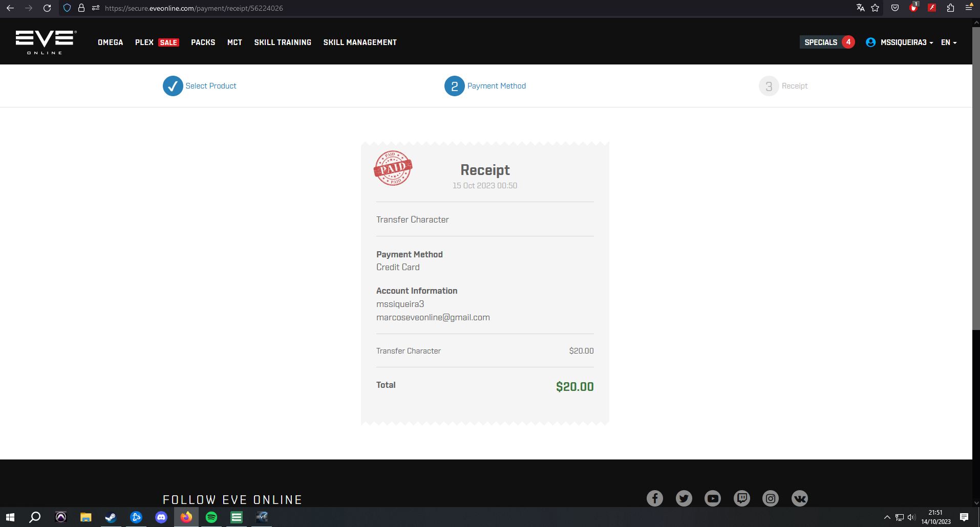Click the marcoseveonline@gmail.com email text
The width and height of the screenshot is (980, 527).
(433, 317)
